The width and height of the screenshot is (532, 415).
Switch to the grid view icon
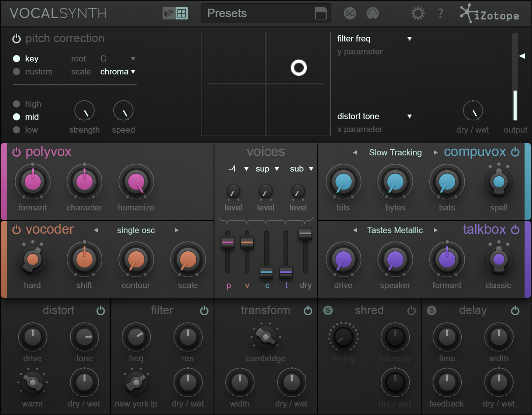pyautogui.click(x=182, y=14)
